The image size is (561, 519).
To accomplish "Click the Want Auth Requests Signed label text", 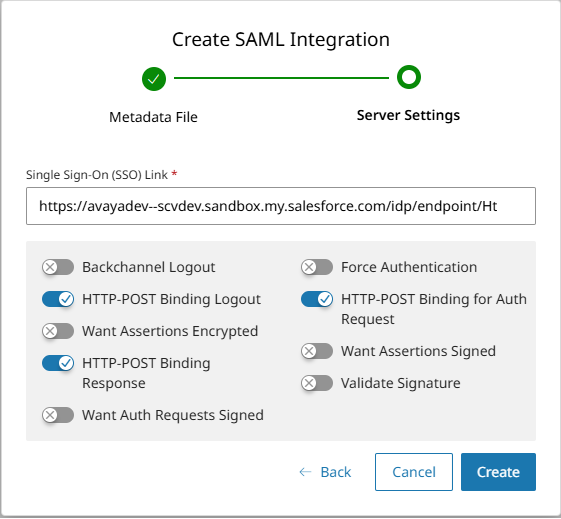I will (x=173, y=415).
